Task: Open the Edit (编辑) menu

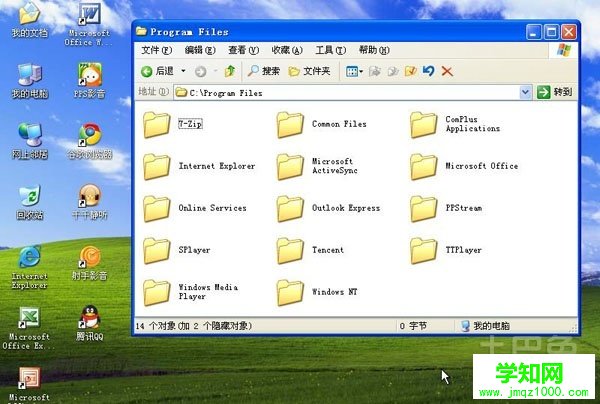Action: click(x=200, y=50)
